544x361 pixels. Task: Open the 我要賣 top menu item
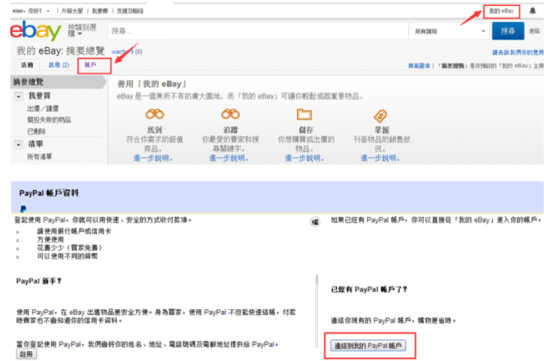[100, 11]
